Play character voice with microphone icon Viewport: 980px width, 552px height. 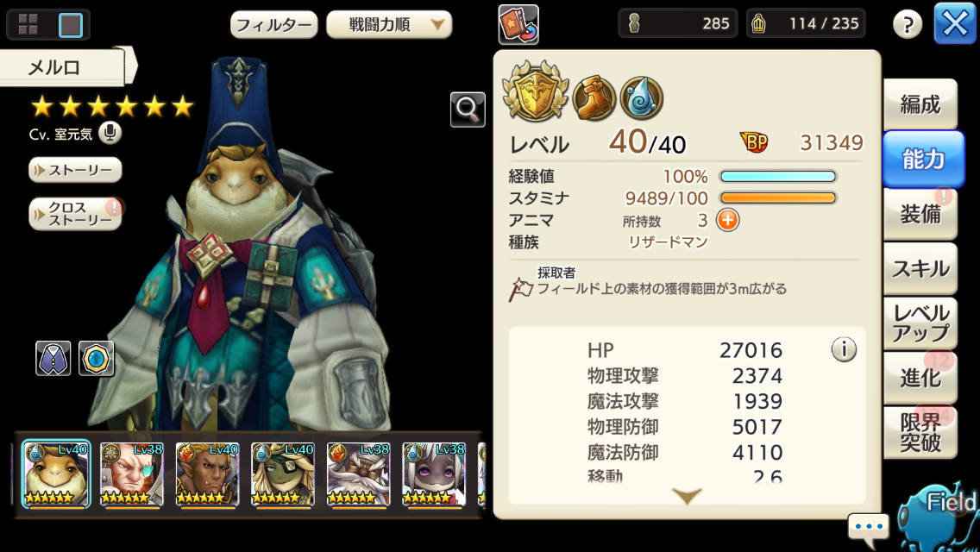(110, 133)
